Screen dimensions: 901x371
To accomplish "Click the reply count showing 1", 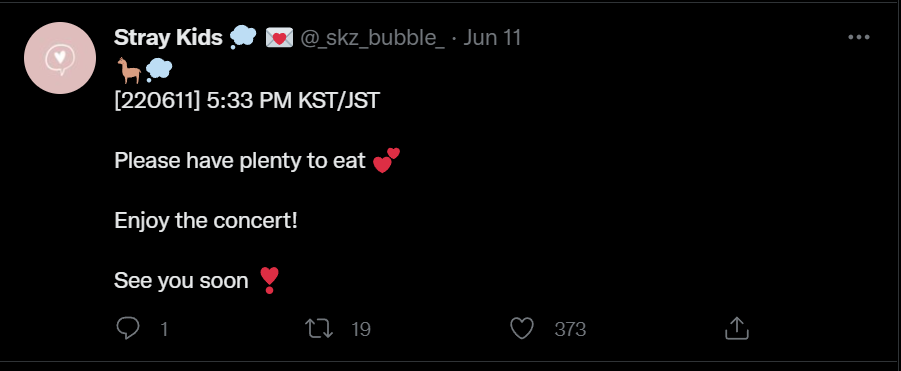I will [x=164, y=329].
